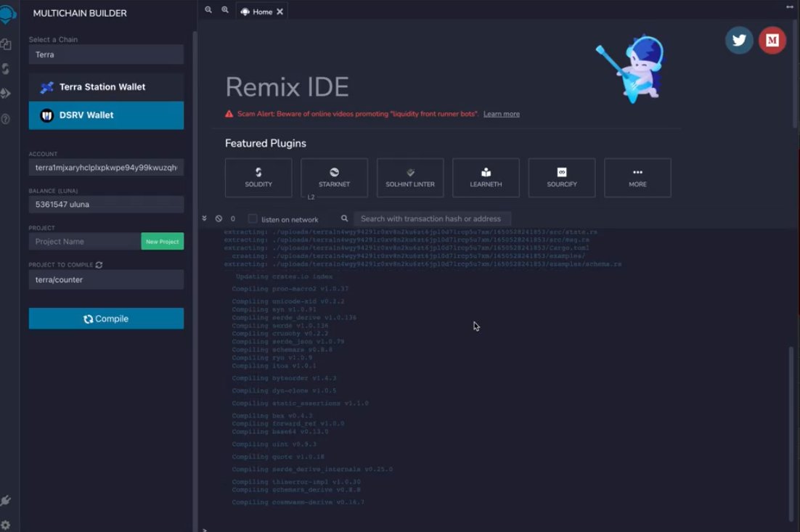Zoom in the editor
The width and height of the screenshot is (800, 532).
[x=225, y=9]
